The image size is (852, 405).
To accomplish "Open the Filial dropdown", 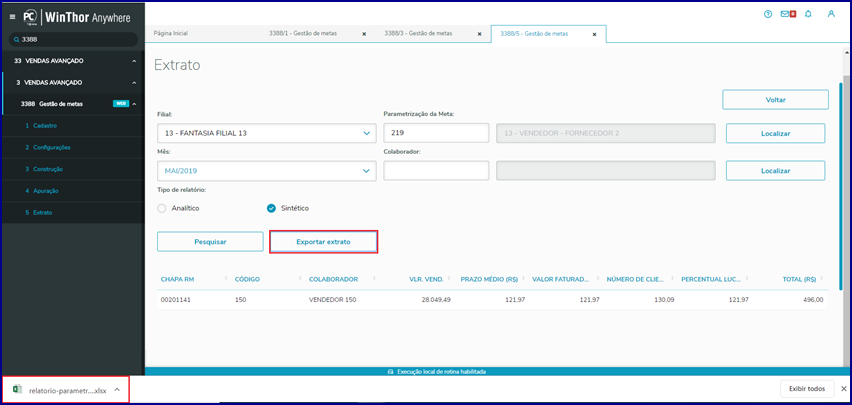I will 266,133.
